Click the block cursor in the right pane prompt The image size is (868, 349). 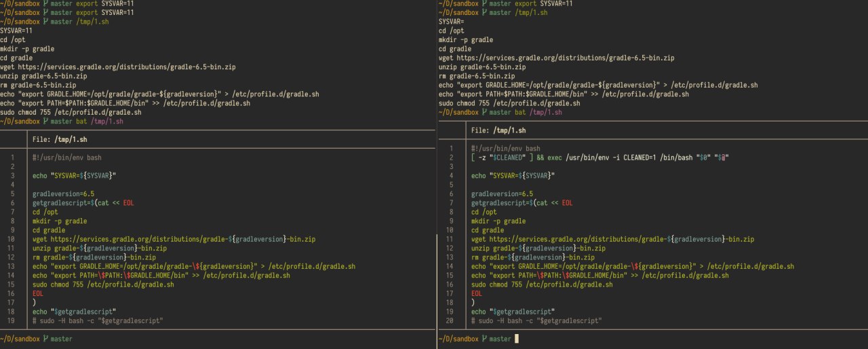pos(517,338)
